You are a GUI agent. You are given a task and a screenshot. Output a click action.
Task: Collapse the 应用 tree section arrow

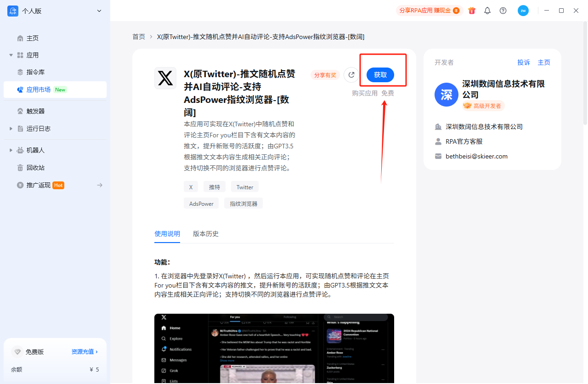pos(11,55)
